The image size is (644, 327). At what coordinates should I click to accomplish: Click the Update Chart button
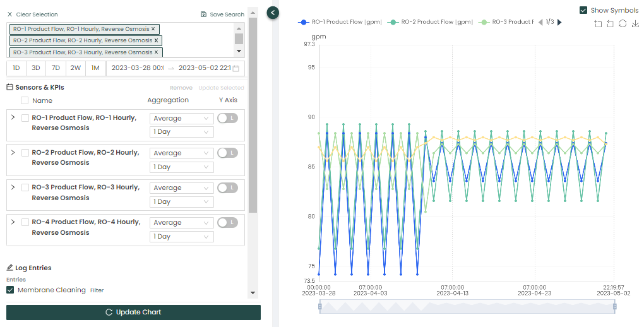pyautogui.click(x=133, y=312)
